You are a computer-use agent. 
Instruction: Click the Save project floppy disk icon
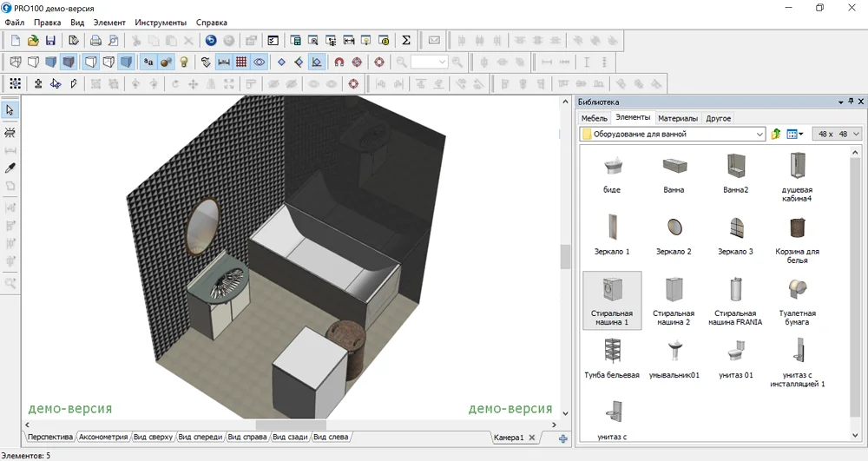[50, 41]
